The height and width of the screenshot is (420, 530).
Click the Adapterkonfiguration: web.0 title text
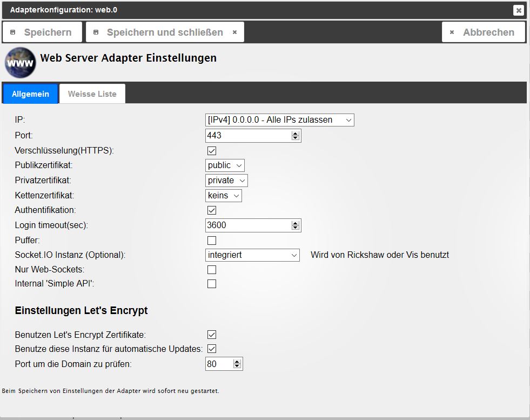click(x=64, y=10)
